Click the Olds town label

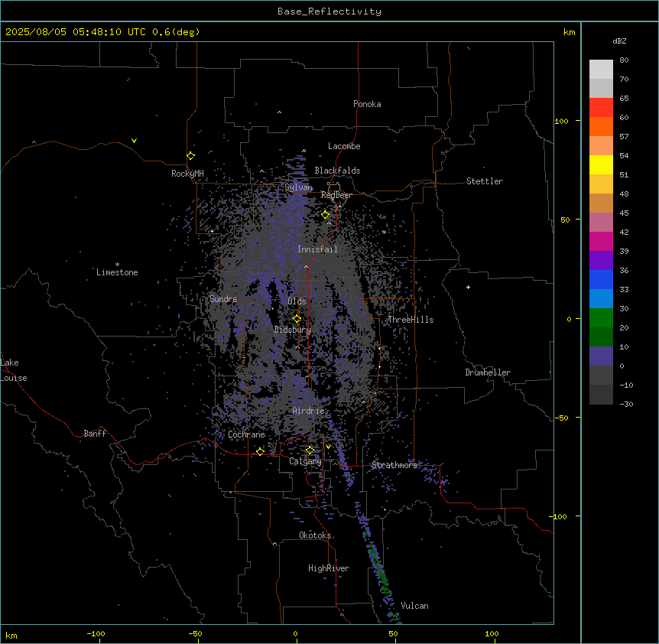297,301
